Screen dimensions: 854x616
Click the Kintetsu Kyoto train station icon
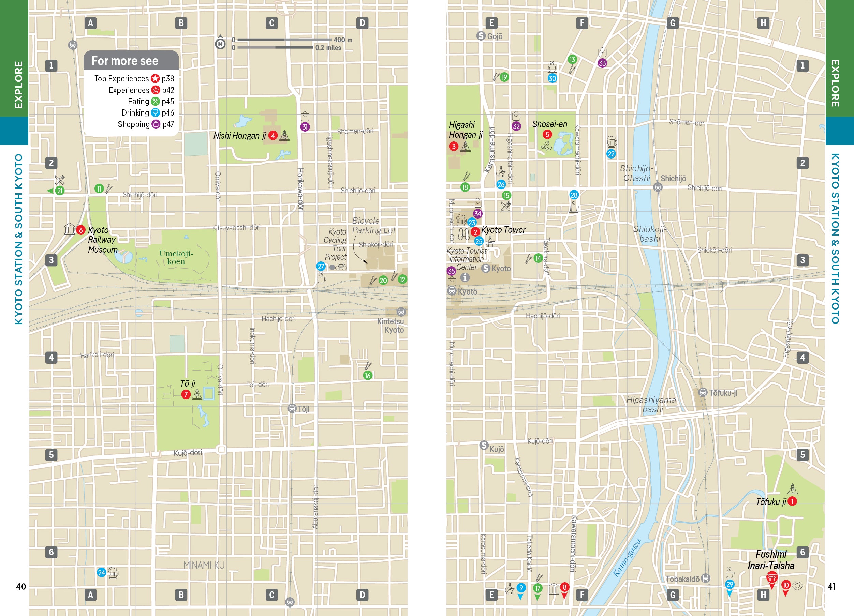pos(401,312)
